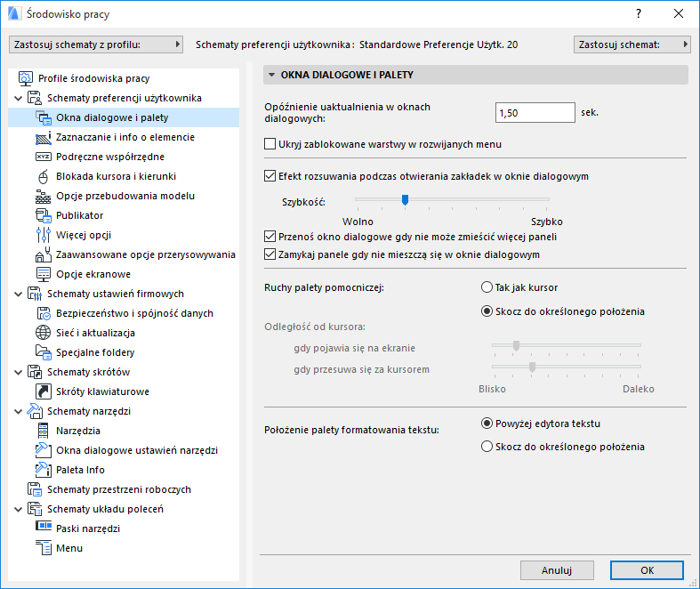The width and height of the screenshot is (700, 589).
Task: Click the gdy przesuwa się za kursorem slider
Action: pos(566,367)
